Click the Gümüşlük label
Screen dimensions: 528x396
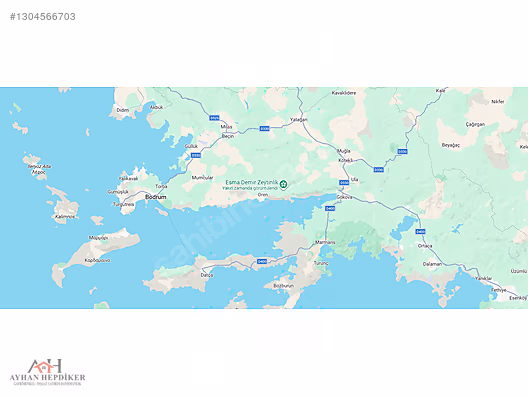tap(118, 192)
